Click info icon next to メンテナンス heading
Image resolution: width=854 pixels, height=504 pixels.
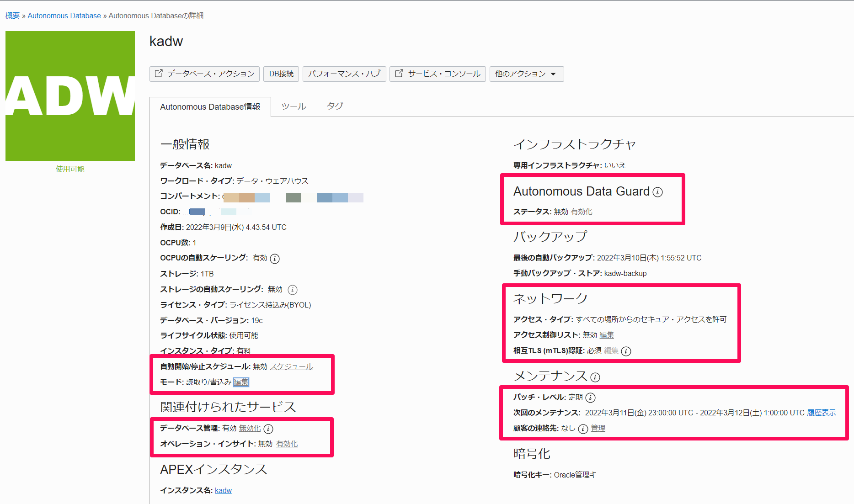pyautogui.click(x=595, y=377)
